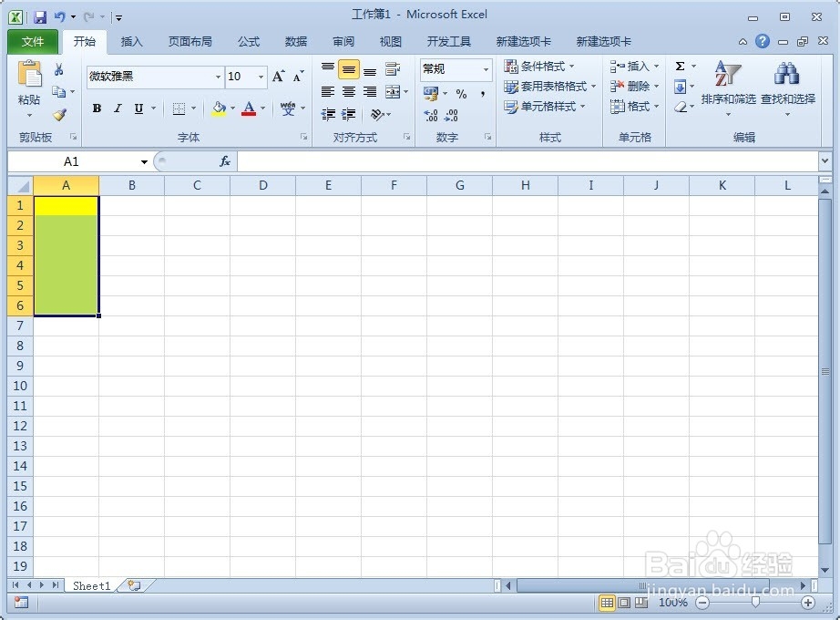Toggle Bold formatting
840x620 pixels.
point(97,108)
